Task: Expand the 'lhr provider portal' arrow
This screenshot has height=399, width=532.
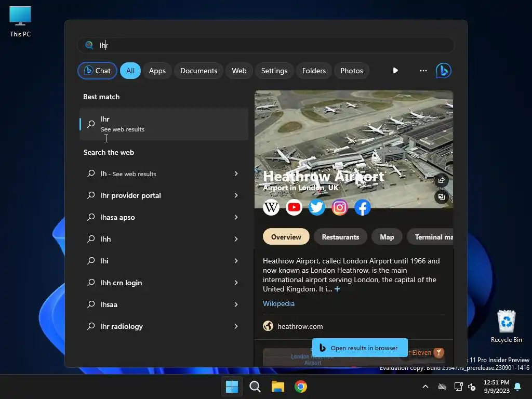Action: (236, 195)
